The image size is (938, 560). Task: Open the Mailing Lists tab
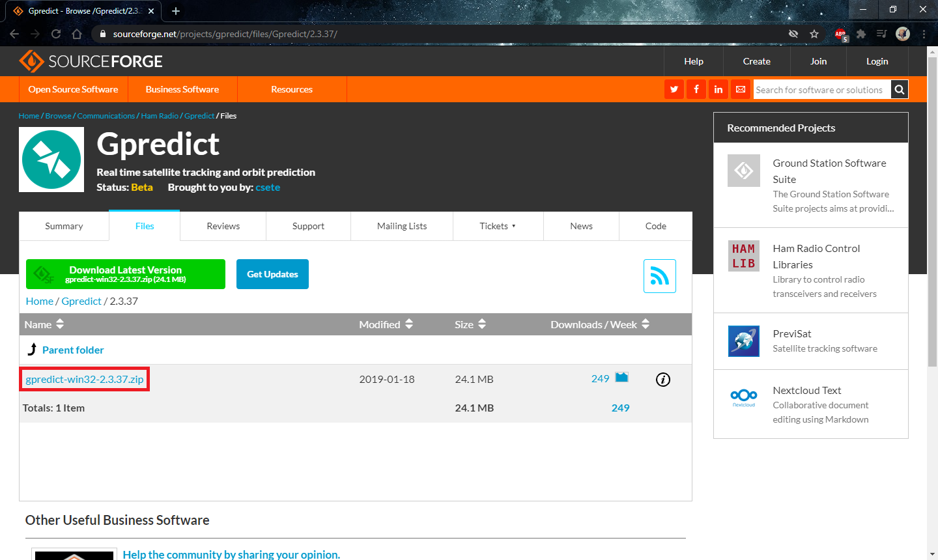click(402, 226)
